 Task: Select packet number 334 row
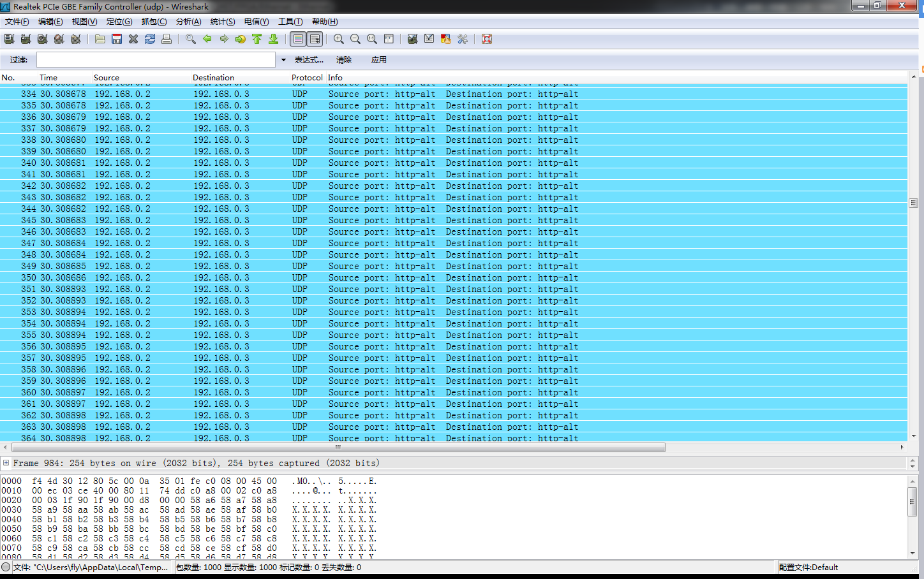click(454, 94)
